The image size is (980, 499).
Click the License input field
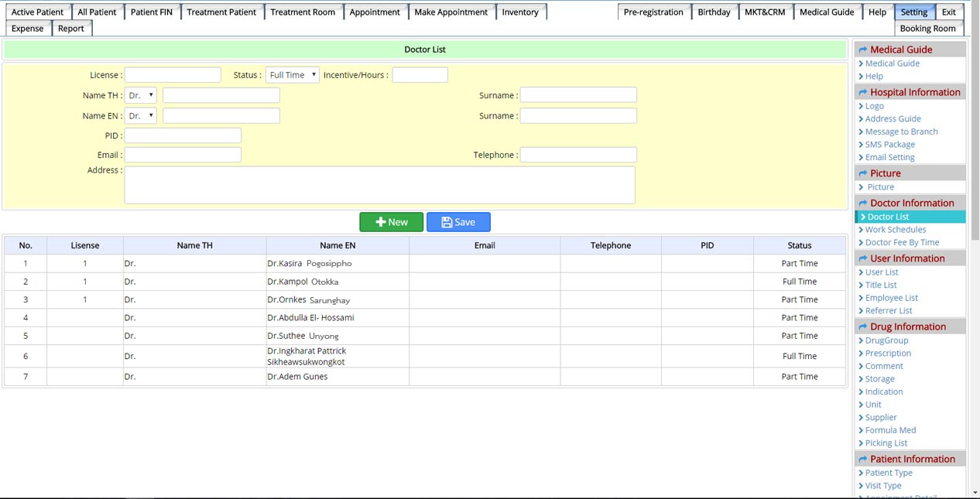click(x=173, y=75)
